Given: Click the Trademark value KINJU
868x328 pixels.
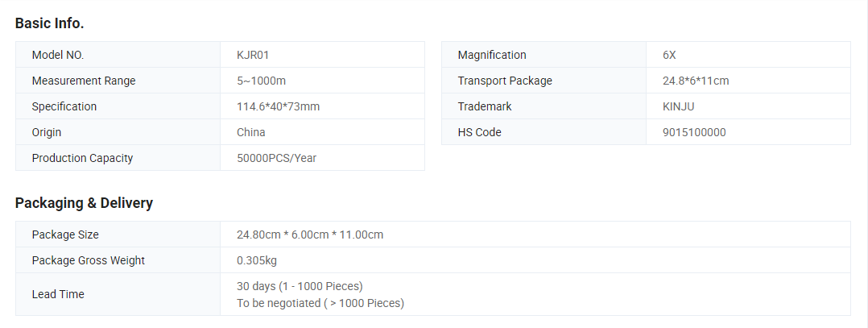Looking at the screenshot, I should [678, 106].
